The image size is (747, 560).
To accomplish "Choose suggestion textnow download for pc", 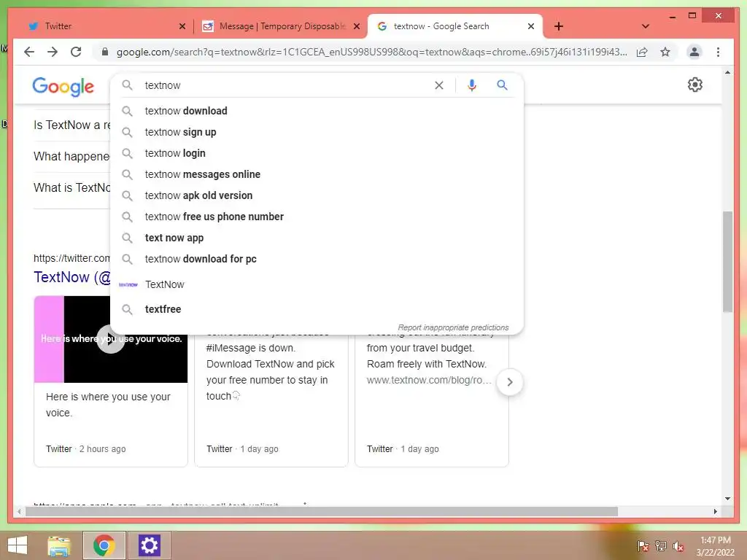I will tap(317, 259).
